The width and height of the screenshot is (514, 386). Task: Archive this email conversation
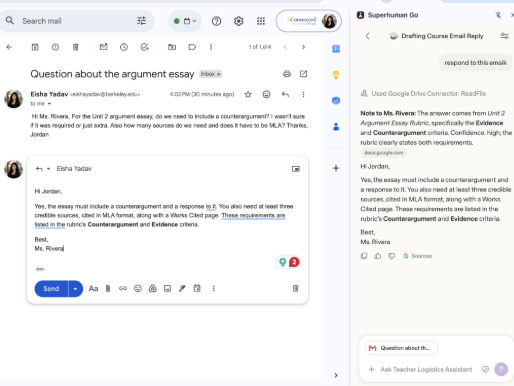tap(35, 47)
